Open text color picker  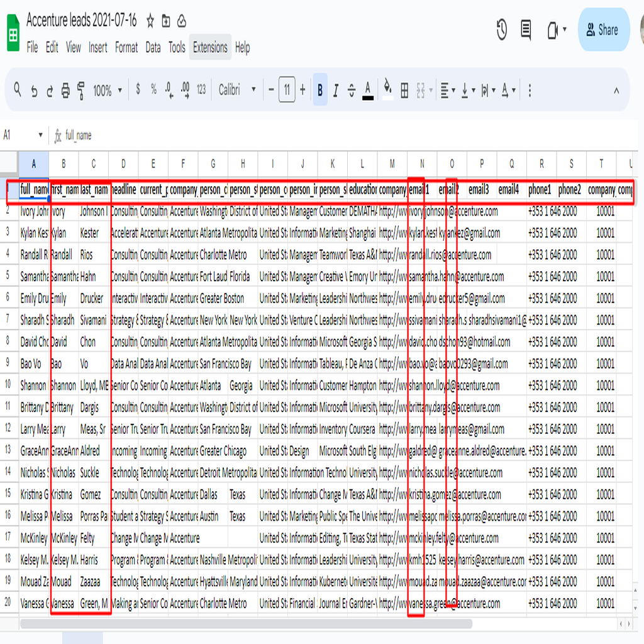click(x=368, y=91)
